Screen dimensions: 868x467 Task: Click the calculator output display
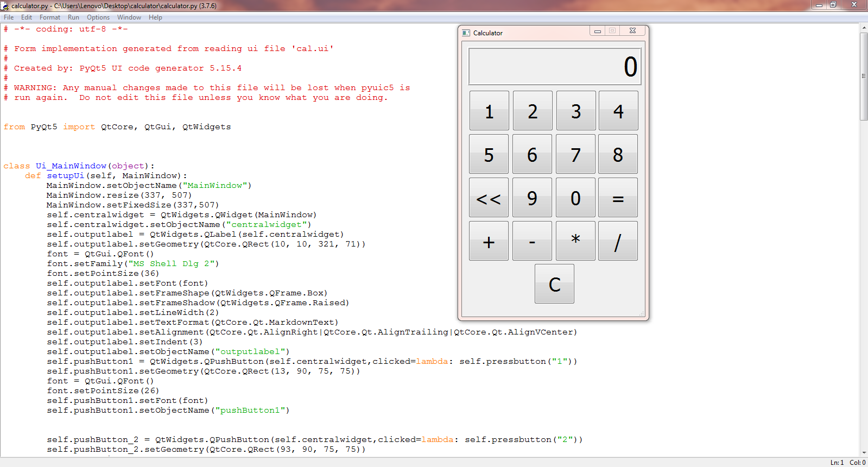(555, 66)
